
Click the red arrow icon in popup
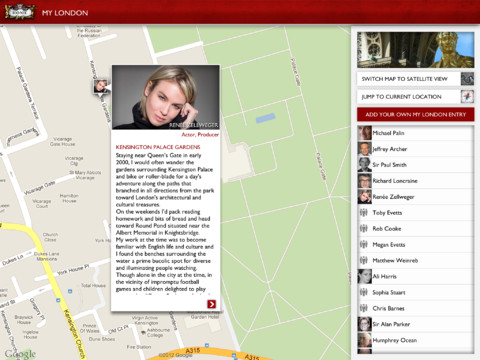[x=211, y=304]
